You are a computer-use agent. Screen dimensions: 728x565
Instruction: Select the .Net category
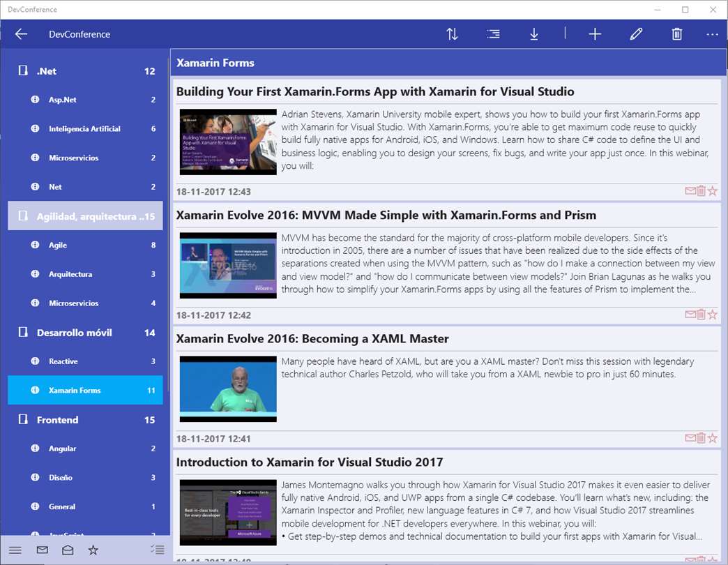coord(86,71)
